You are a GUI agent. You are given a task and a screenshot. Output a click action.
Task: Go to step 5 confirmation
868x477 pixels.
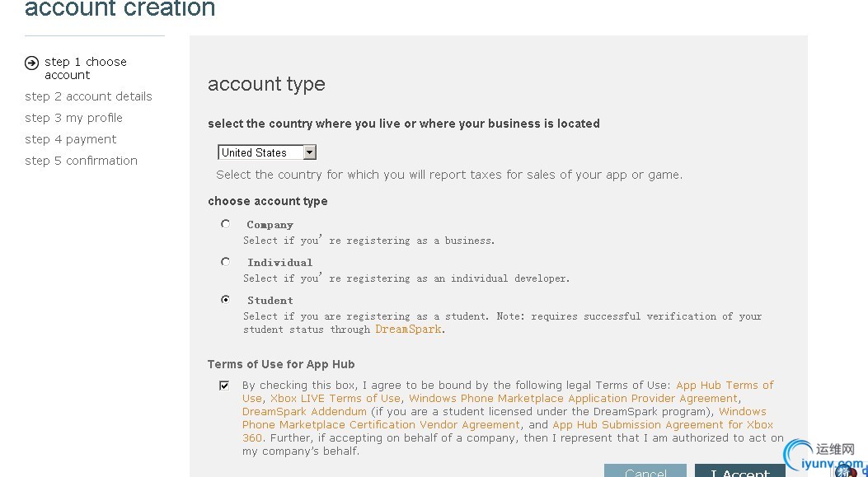81,161
